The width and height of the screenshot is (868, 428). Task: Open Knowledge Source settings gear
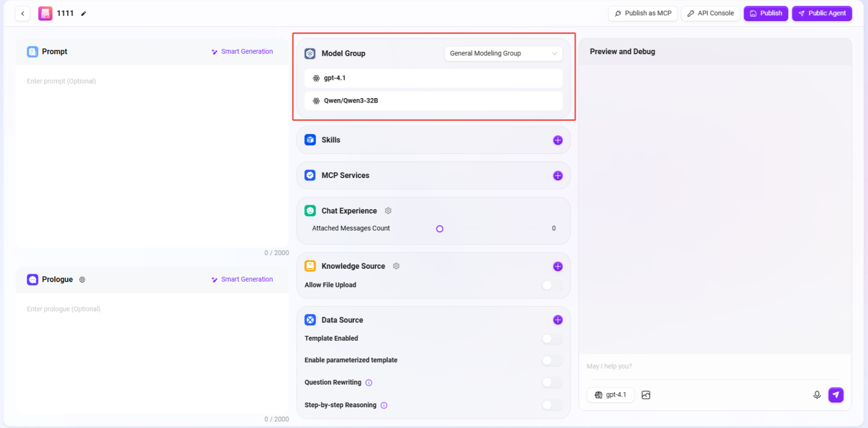pyautogui.click(x=396, y=266)
